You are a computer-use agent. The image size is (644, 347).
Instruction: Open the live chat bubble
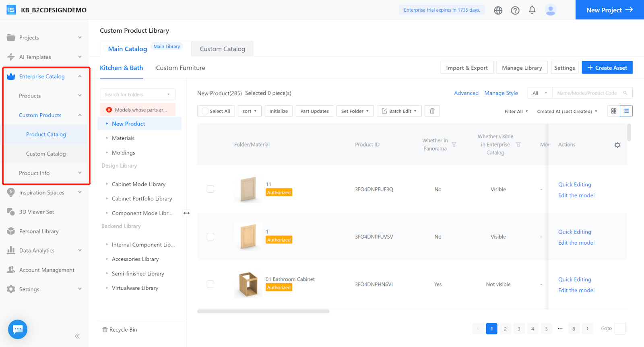tap(18, 329)
